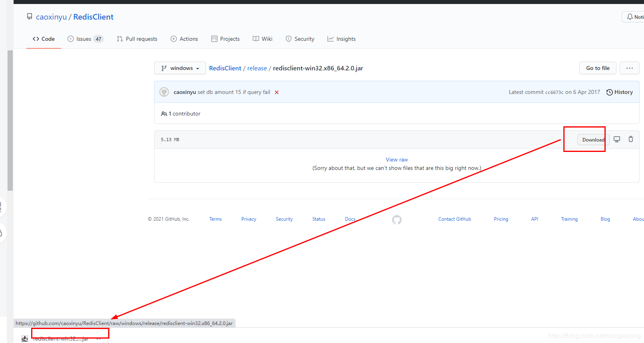Click the Go to file button

pos(598,68)
